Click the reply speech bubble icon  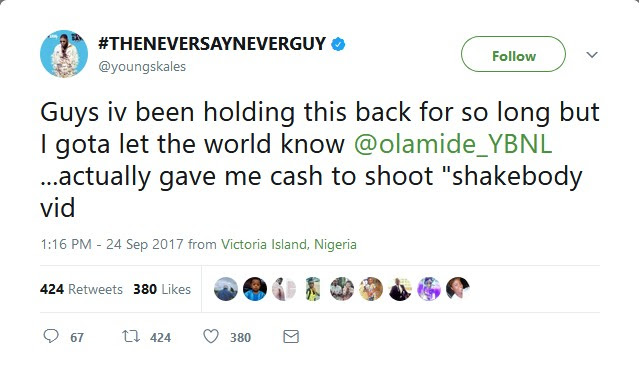[x=51, y=337]
